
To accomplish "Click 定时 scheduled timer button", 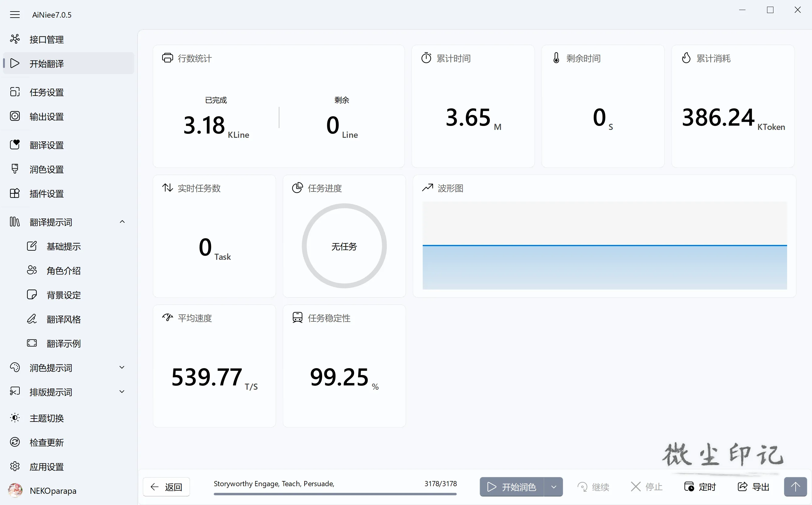I will [x=700, y=487].
